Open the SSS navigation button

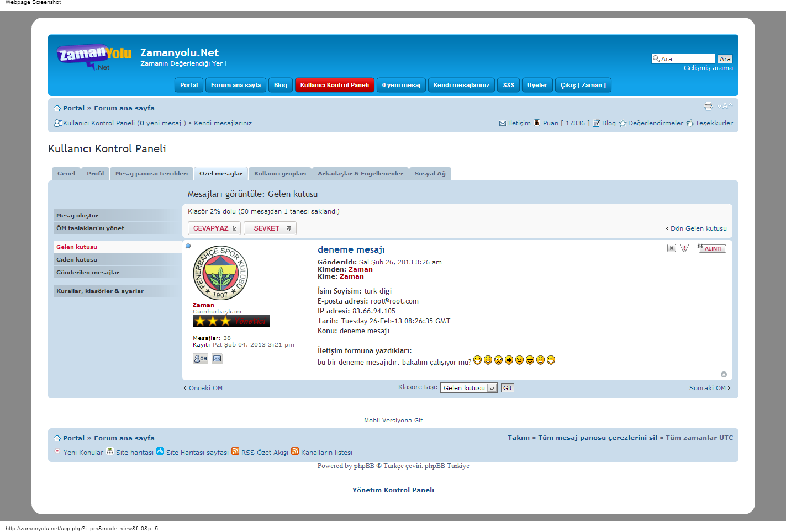pyautogui.click(x=509, y=85)
